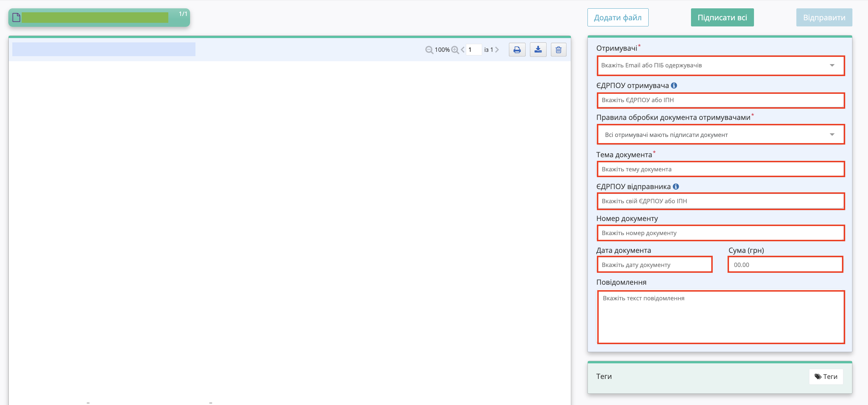Click the Повідомлення text area

coord(721,317)
